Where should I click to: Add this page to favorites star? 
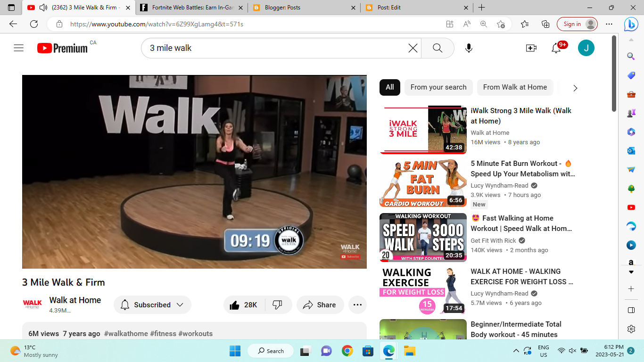coord(501,24)
